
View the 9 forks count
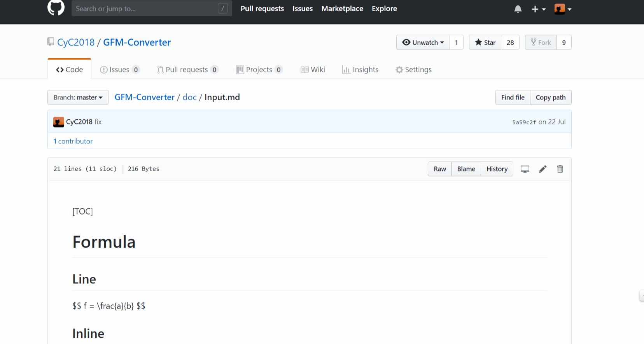click(x=564, y=42)
